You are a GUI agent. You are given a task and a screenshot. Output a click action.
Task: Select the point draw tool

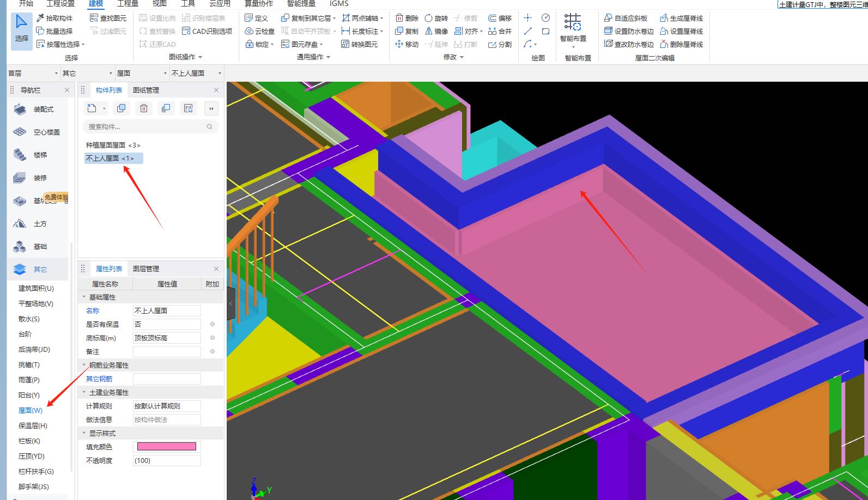point(527,18)
